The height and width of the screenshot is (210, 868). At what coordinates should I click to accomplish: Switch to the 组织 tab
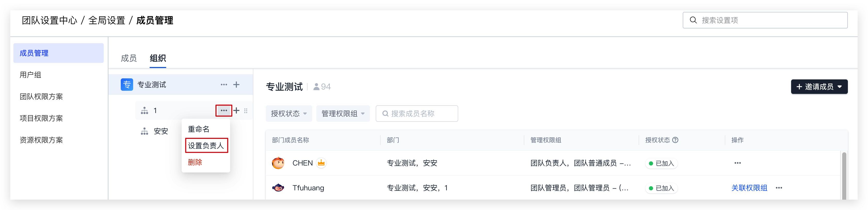(x=158, y=58)
